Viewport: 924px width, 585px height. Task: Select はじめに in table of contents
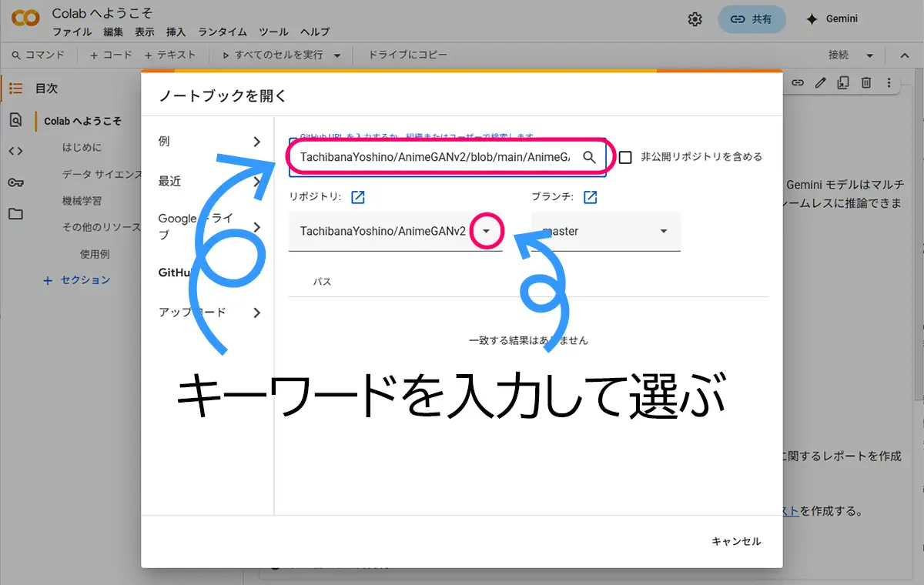[82, 148]
